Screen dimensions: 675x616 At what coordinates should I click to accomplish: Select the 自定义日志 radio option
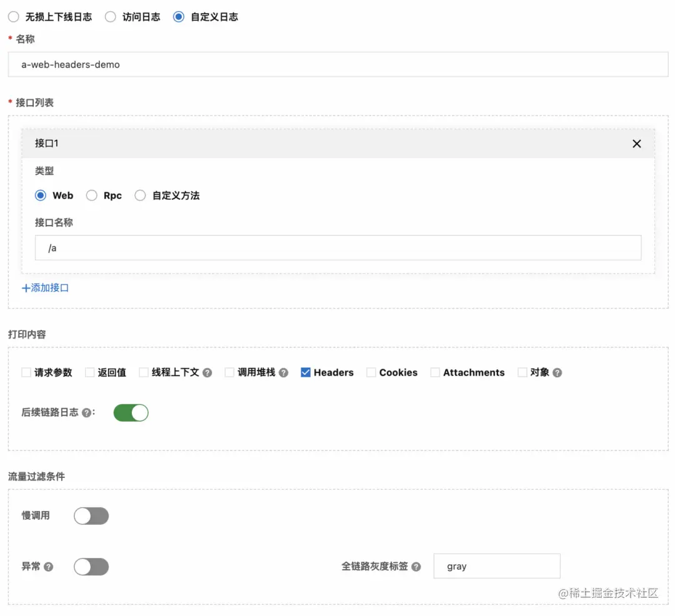click(179, 17)
